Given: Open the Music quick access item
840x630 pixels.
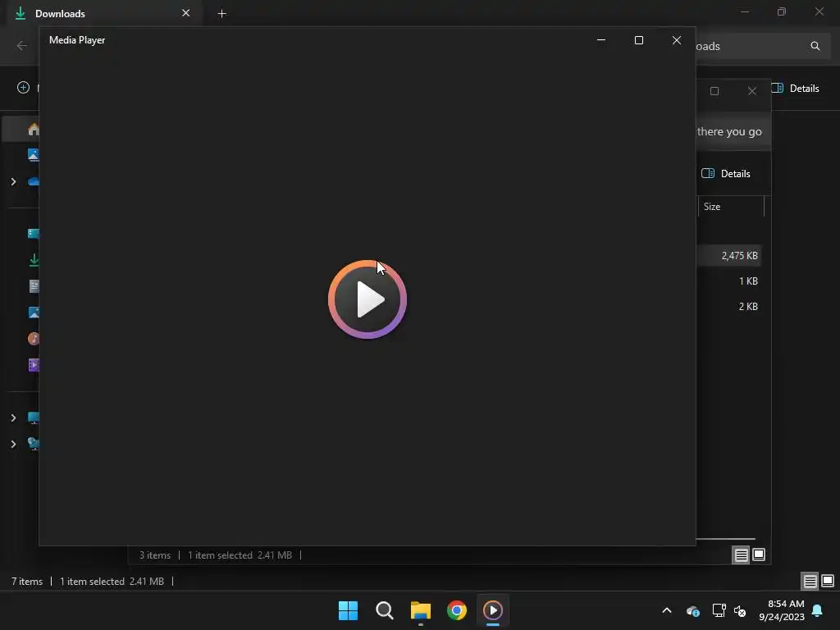Looking at the screenshot, I should (33, 339).
